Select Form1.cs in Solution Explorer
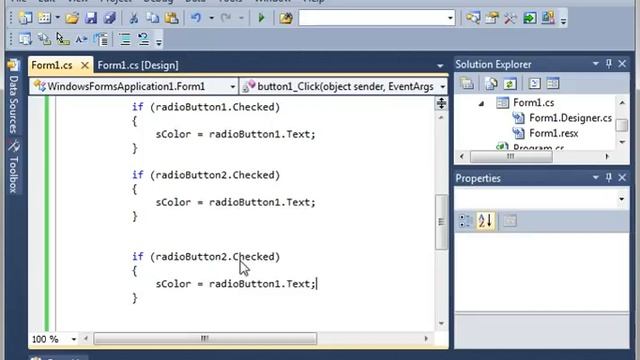 533,103
